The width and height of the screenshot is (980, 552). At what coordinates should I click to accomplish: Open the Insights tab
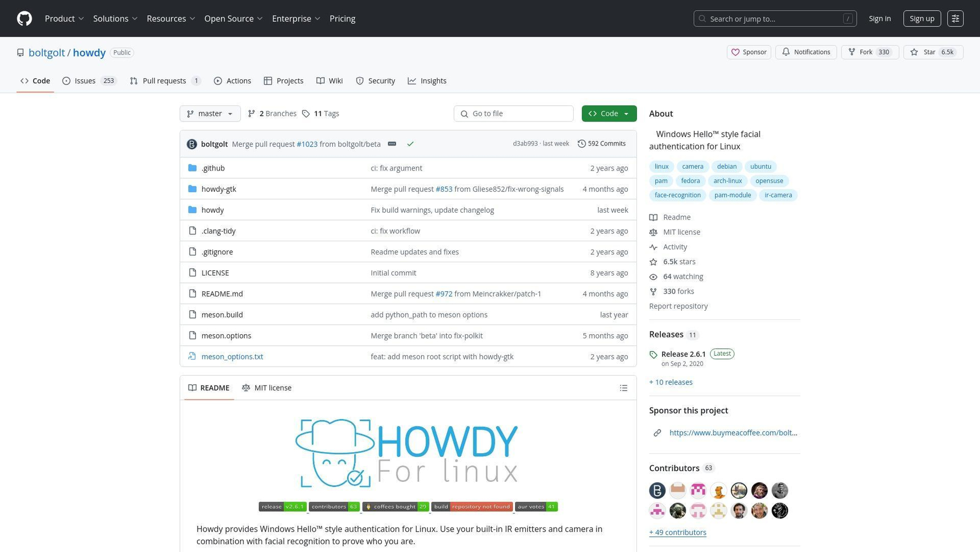[427, 81]
